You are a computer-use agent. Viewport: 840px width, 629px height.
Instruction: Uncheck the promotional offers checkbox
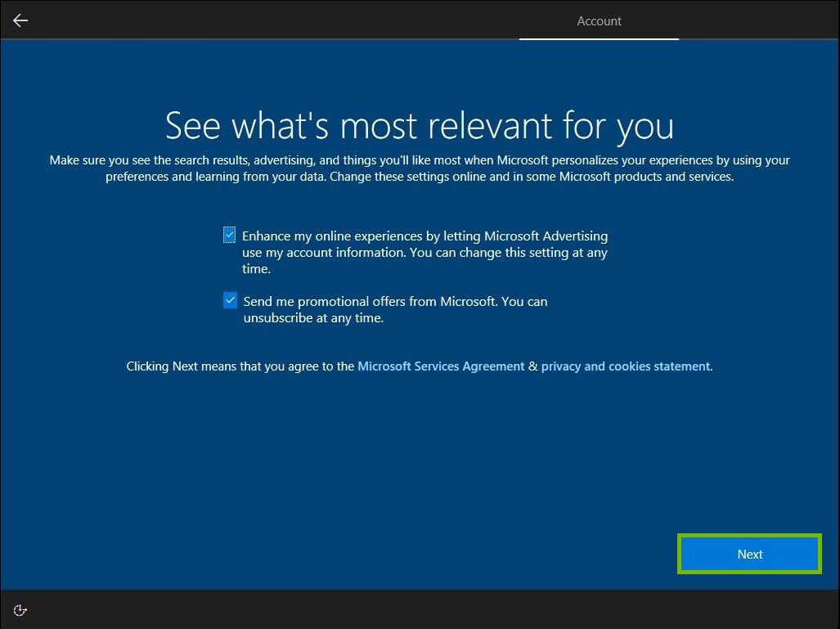click(230, 300)
